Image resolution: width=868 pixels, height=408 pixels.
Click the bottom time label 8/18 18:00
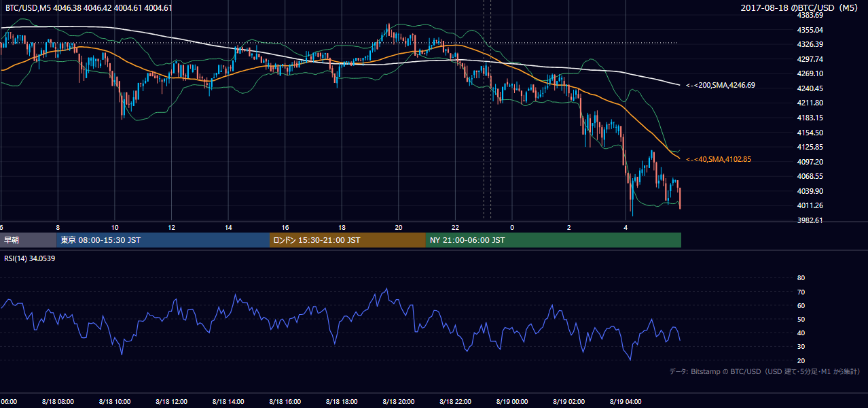[x=341, y=402]
